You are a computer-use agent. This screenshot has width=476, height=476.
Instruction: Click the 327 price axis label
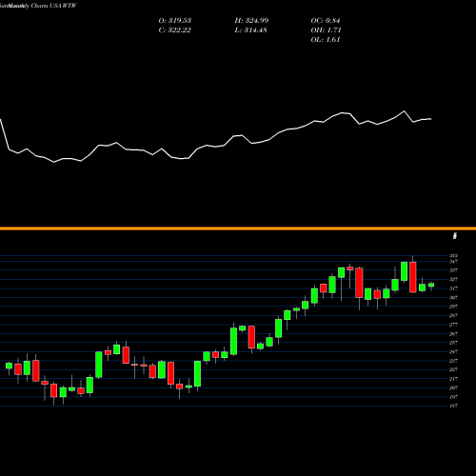pos(453,280)
